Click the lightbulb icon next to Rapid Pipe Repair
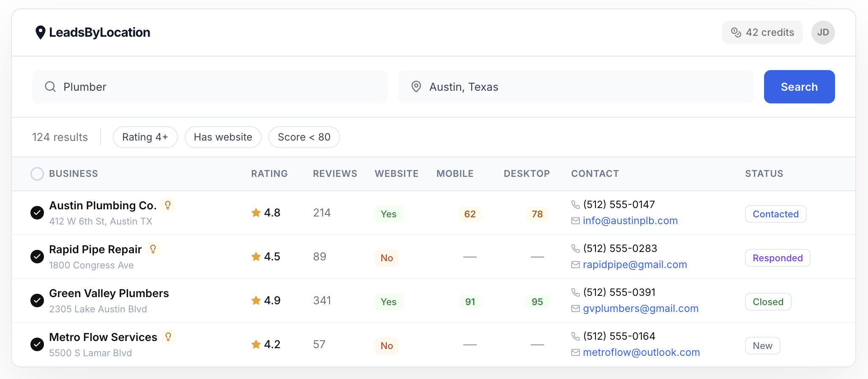This screenshot has height=379, width=868. pyautogui.click(x=153, y=249)
